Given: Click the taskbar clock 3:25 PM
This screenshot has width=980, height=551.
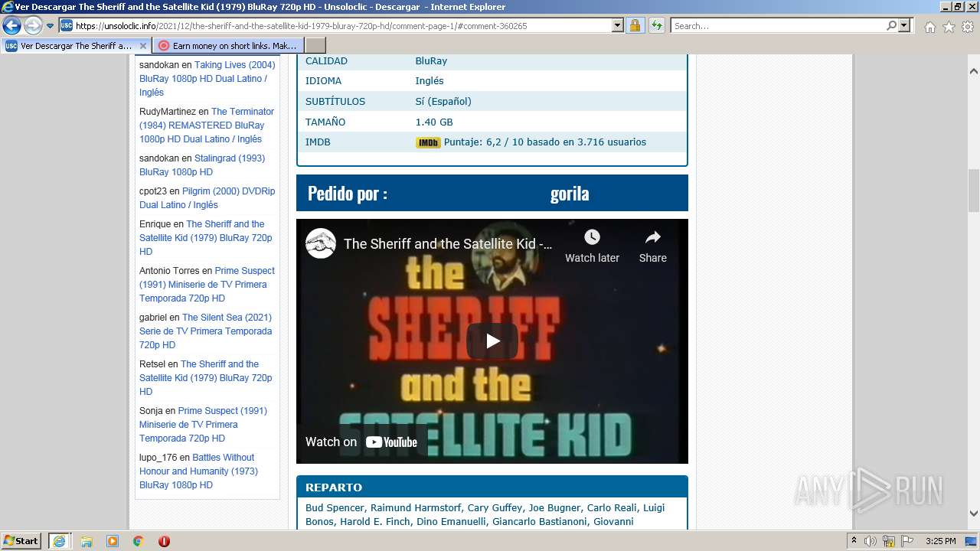Looking at the screenshot, I should click(940, 541).
